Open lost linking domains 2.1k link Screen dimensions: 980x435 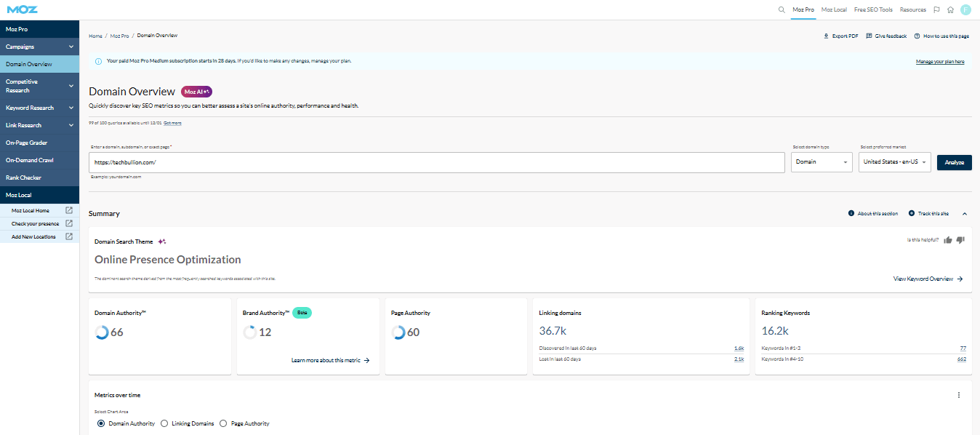pos(739,359)
